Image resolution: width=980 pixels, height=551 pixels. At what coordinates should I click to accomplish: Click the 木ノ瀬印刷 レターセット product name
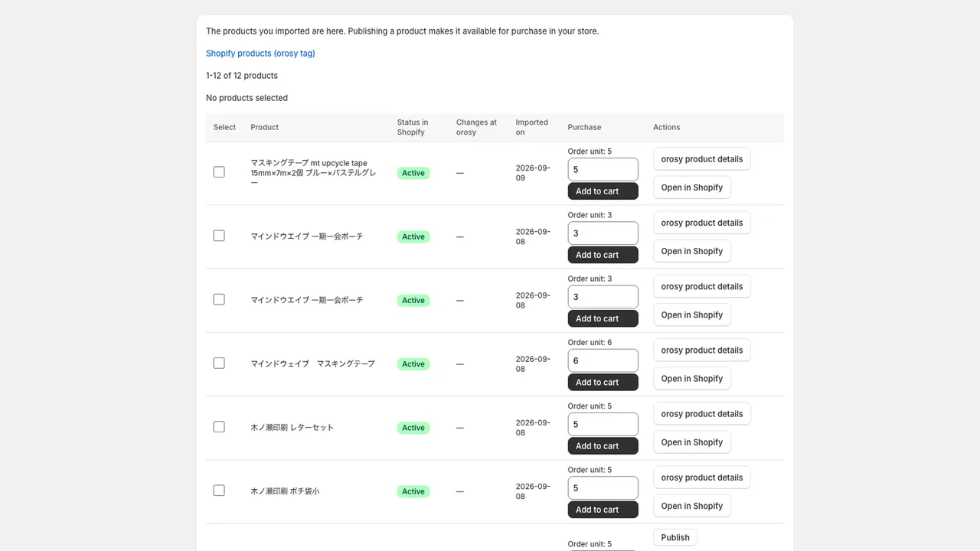pyautogui.click(x=292, y=427)
